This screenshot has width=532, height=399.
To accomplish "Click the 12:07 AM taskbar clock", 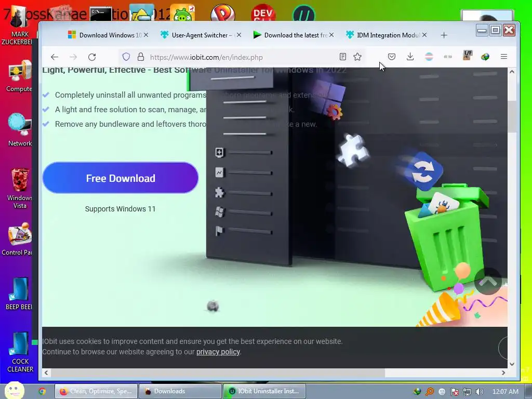I will 505,392.
